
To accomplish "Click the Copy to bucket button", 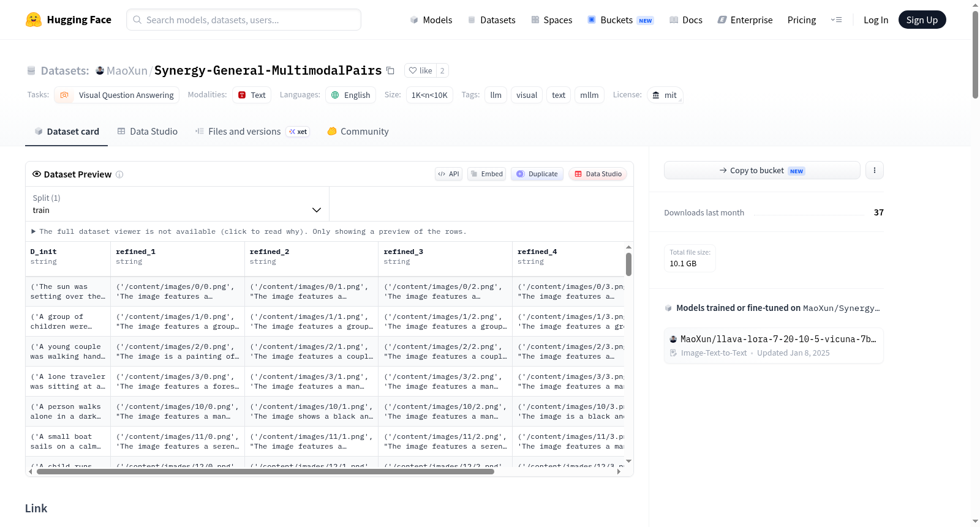I will click(762, 170).
